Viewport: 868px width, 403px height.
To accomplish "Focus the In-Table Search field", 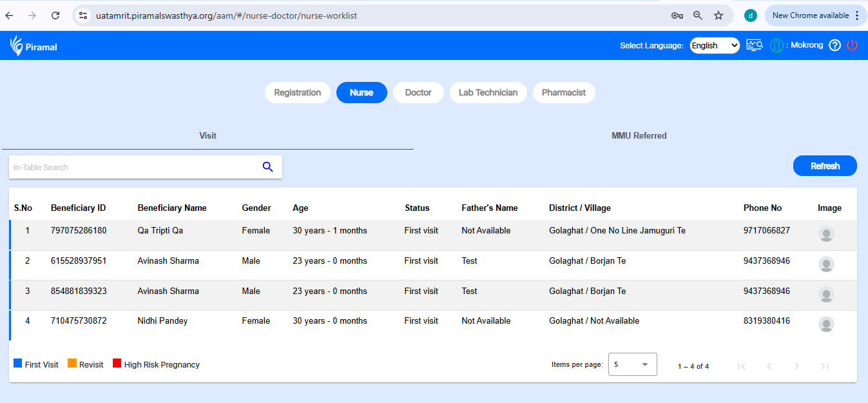I will point(132,167).
